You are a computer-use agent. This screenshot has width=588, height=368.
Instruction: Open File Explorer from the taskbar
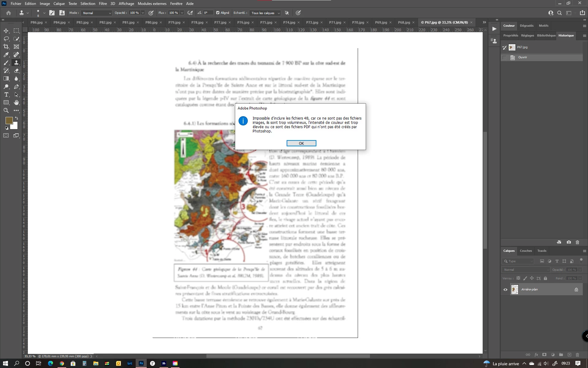(96, 363)
